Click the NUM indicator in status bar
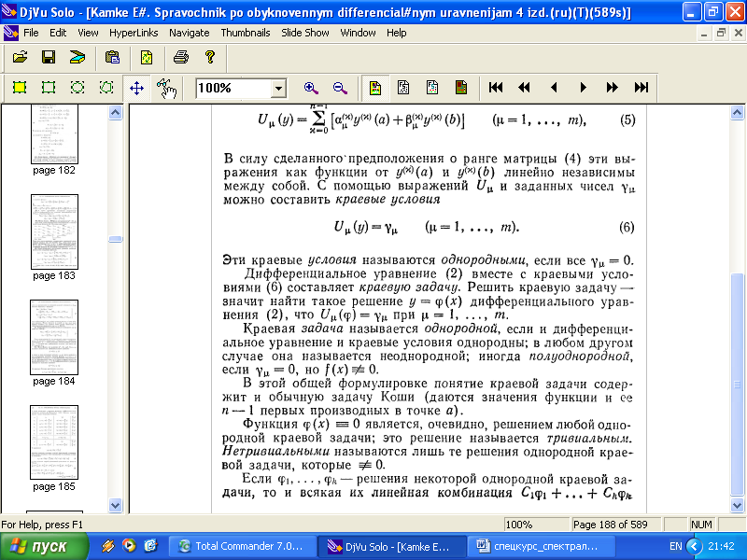 701,525
